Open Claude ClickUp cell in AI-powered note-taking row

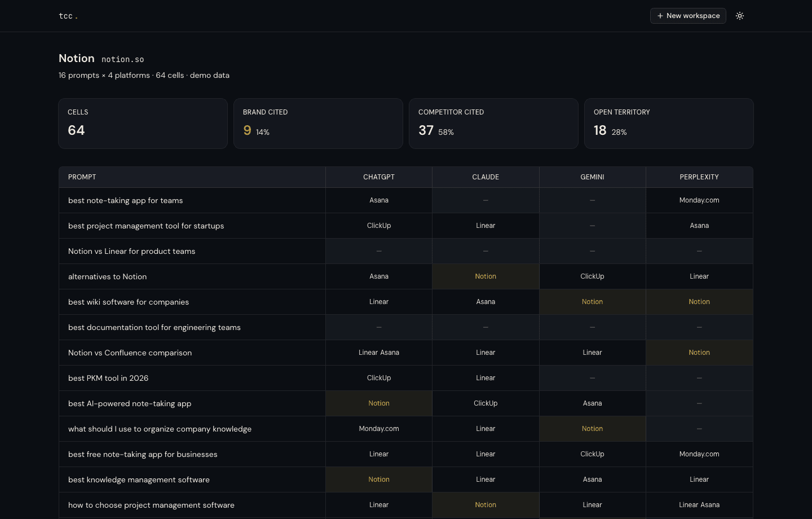coord(486,403)
